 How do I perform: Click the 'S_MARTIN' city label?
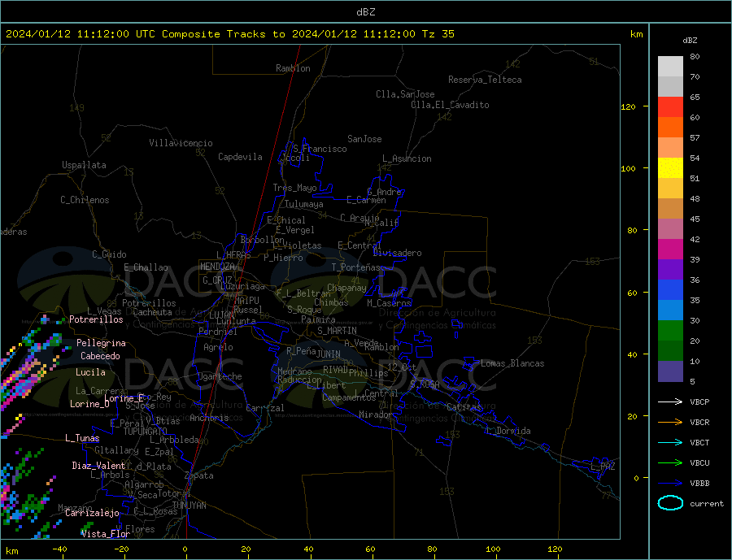337,331
